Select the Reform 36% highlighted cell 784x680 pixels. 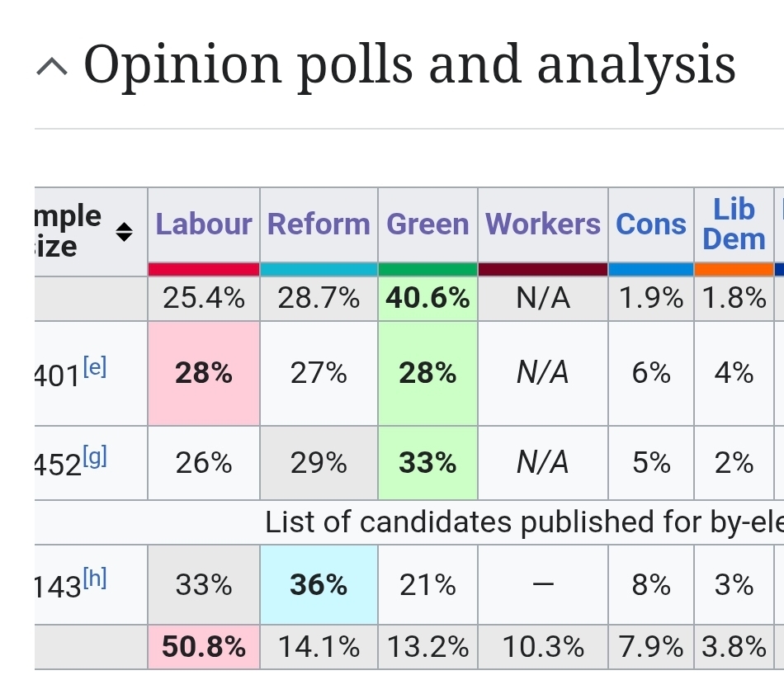[x=319, y=585]
